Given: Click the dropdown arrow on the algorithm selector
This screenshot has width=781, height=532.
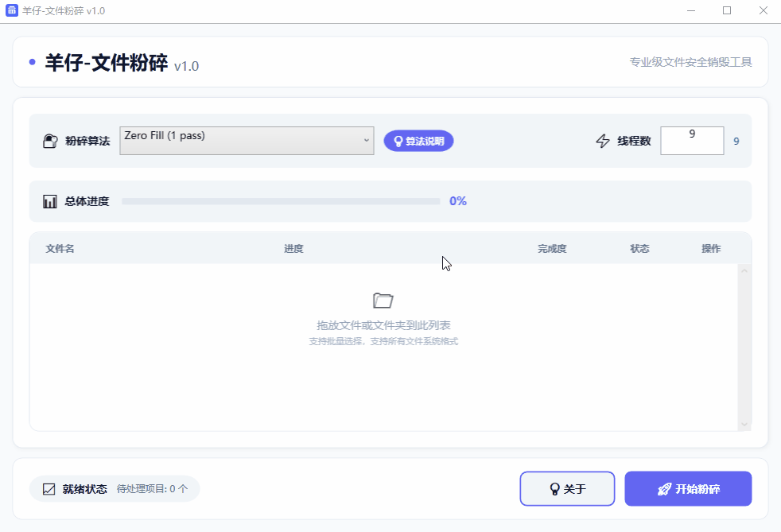Looking at the screenshot, I should point(367,140).
